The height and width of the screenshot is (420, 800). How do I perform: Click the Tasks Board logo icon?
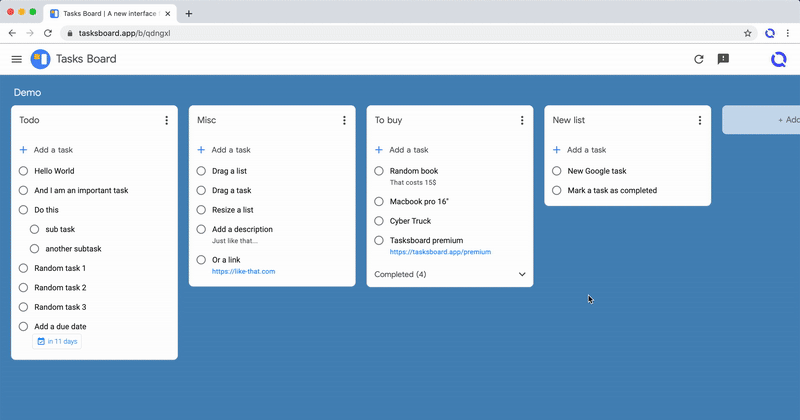point(40,59)
